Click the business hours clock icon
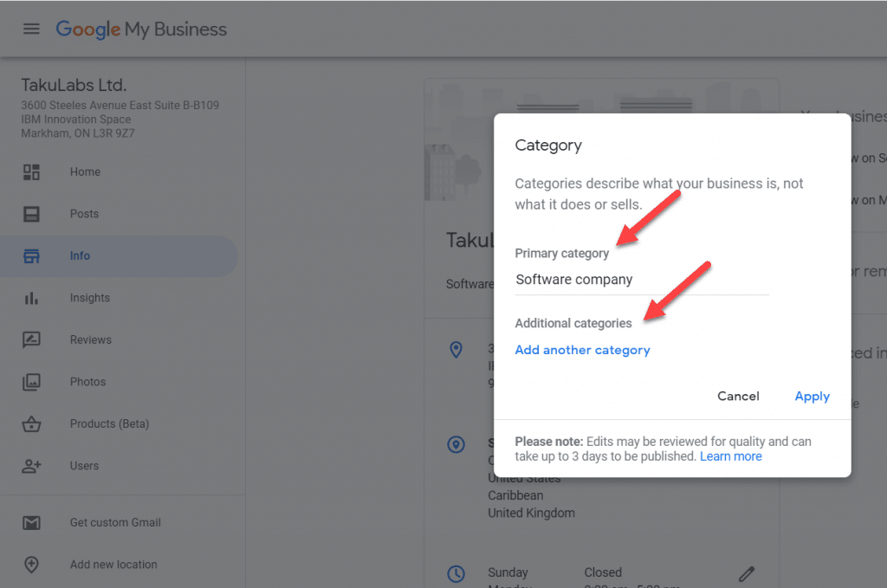This screenshot has width=887, height=588. [x=456, y=573]
